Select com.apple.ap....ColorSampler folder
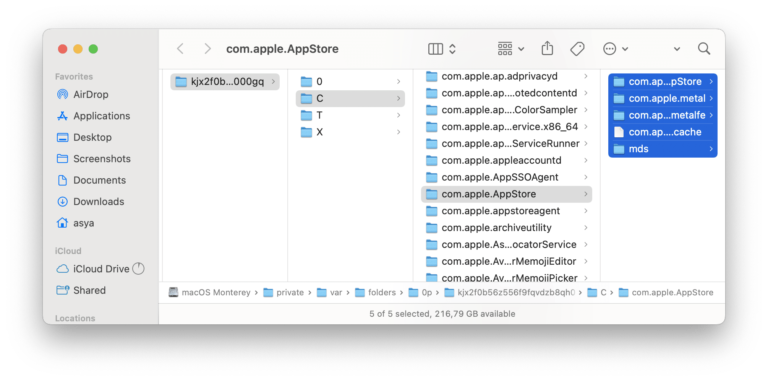Image resolution: width=768 pixels, height=381 pixels. point(506,110)
